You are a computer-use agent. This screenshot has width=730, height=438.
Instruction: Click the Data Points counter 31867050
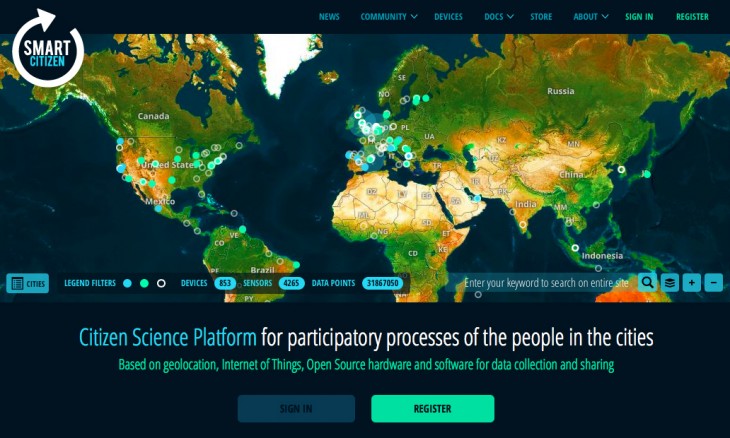click(382, 284)
